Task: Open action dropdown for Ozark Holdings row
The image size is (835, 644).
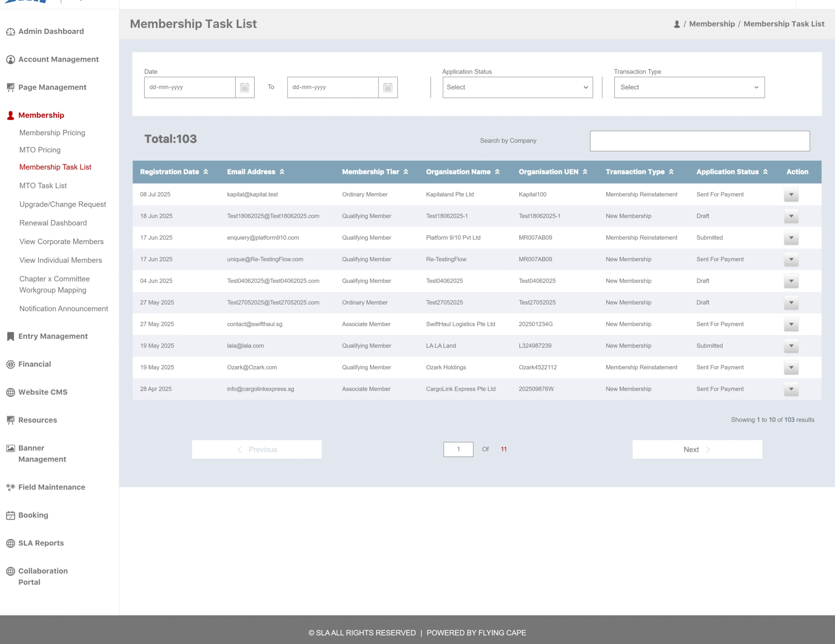Action: [x=791, y=367]
